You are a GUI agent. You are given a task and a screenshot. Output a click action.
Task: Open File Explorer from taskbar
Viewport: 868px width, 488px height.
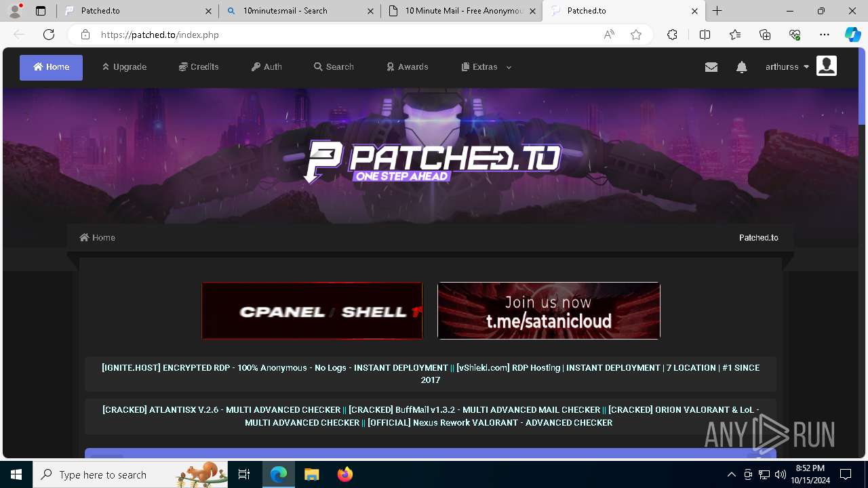[x=311, y=474]
